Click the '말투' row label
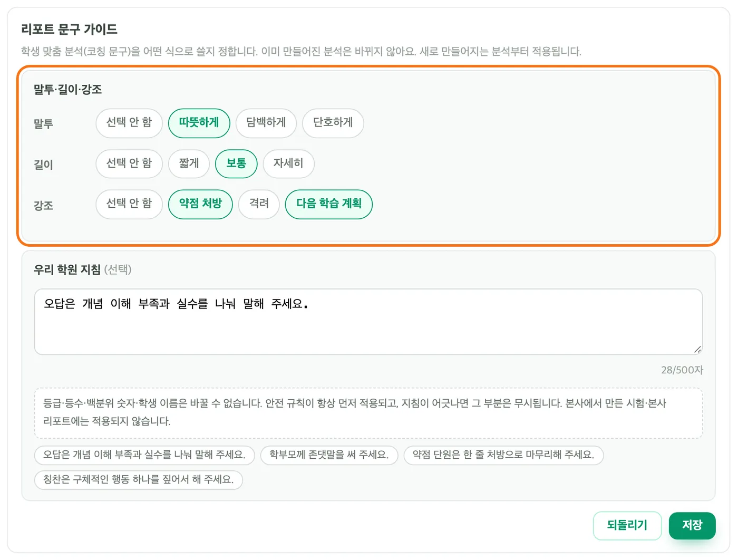This screenshot has width=738, height=560. (44, 124)
